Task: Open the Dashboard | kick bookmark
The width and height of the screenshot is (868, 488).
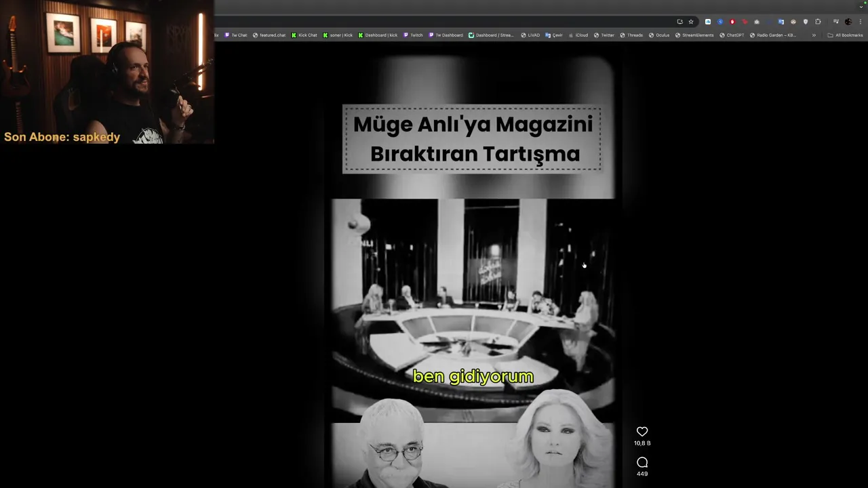Action: 378,35
